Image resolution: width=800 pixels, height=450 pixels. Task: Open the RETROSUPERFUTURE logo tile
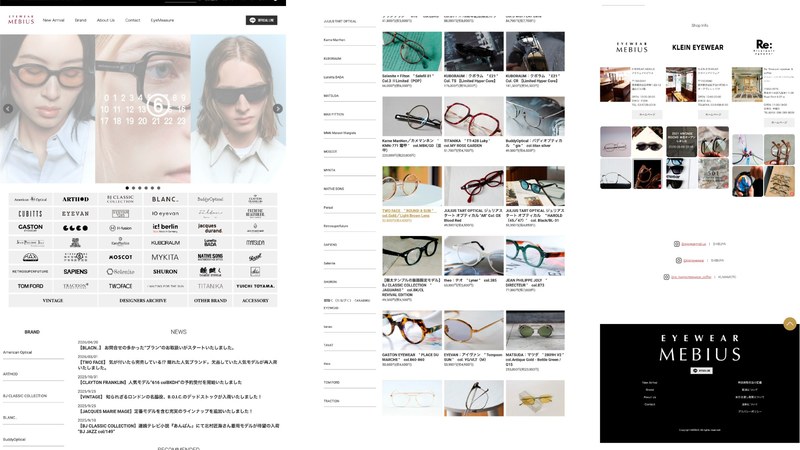[31, 272]
